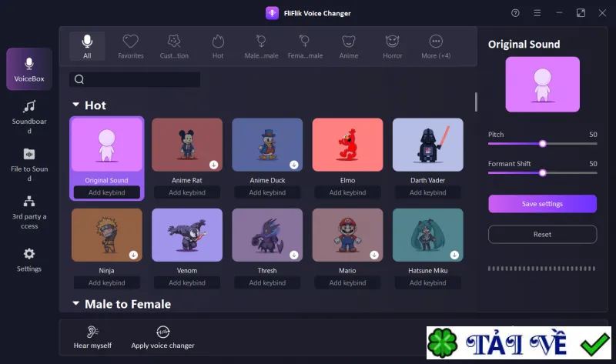Select the Thresh voice

pyautogui.click(x=267, y=235)
